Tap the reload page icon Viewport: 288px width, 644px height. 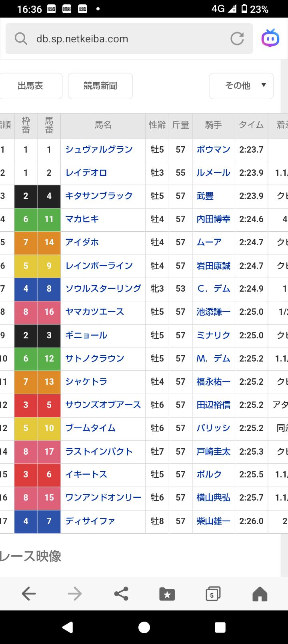(x=237, y=39)
